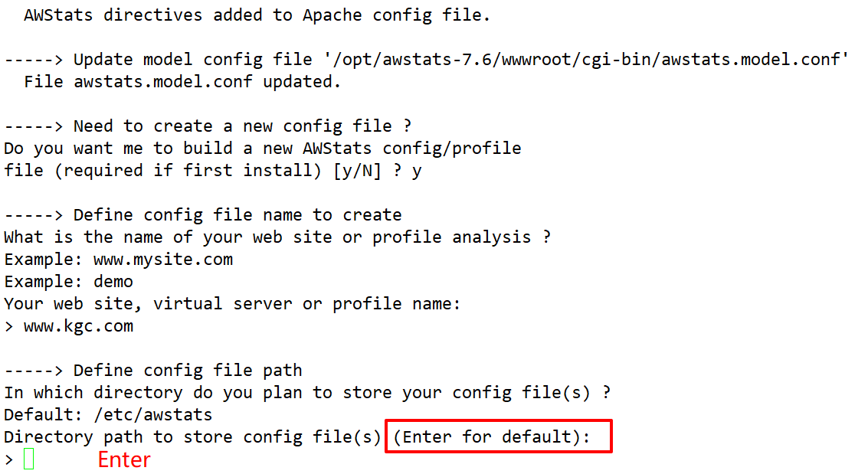868x474 pixels.
Task: Click "Your web site, virtual server or profile name:" line
Action: click(x=232, y=304)
